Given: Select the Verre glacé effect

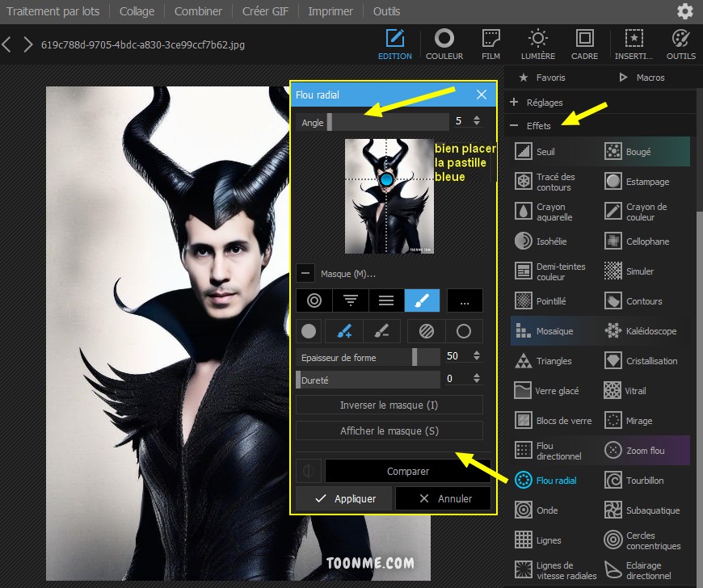Looking at the screenshot, I should (555, 391).
